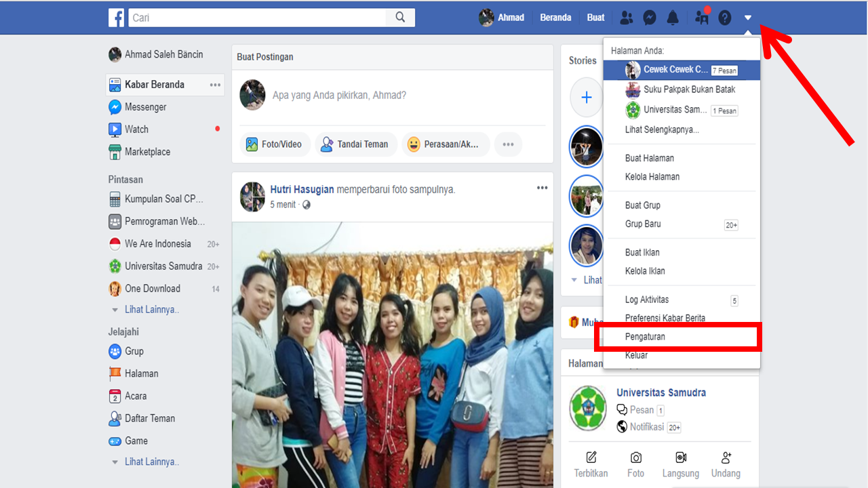Image resolution: width=868 pixels, height=488 pixels.
Task: Open the Notifications bell icon
Action: pos(673,18)
